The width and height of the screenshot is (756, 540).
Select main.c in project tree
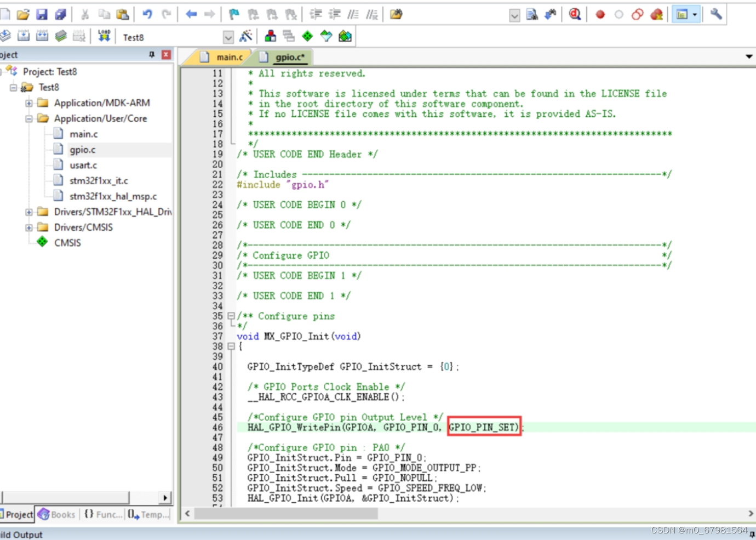coord(83,134)
